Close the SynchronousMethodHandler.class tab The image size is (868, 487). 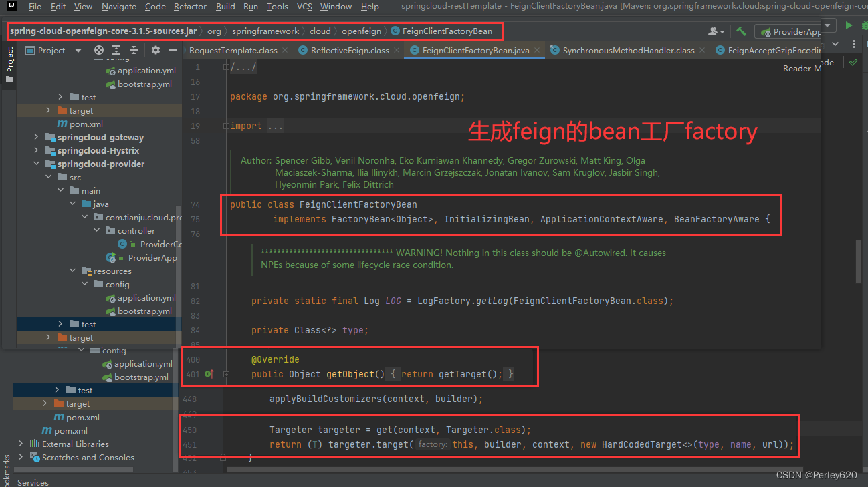pos(702,51)
